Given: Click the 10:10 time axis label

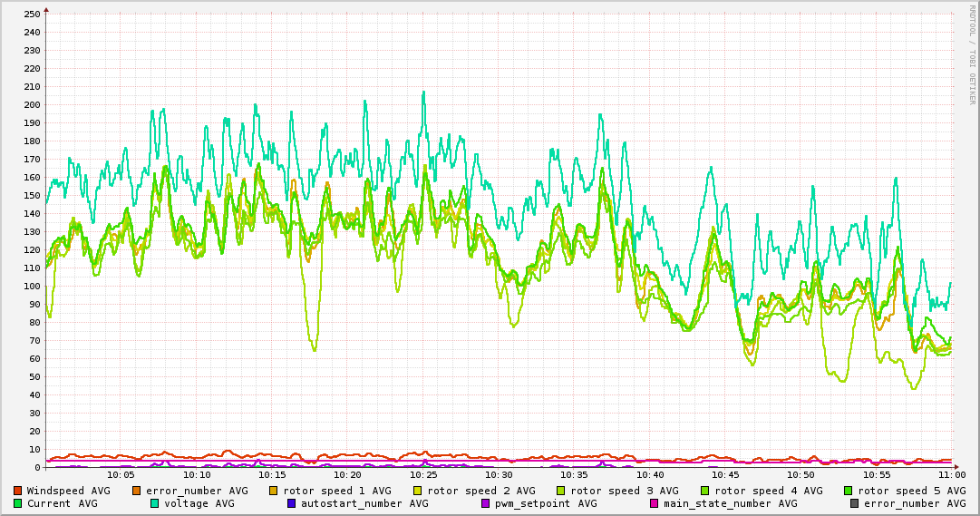Looking at the screenshot, I should pos(196,475).
